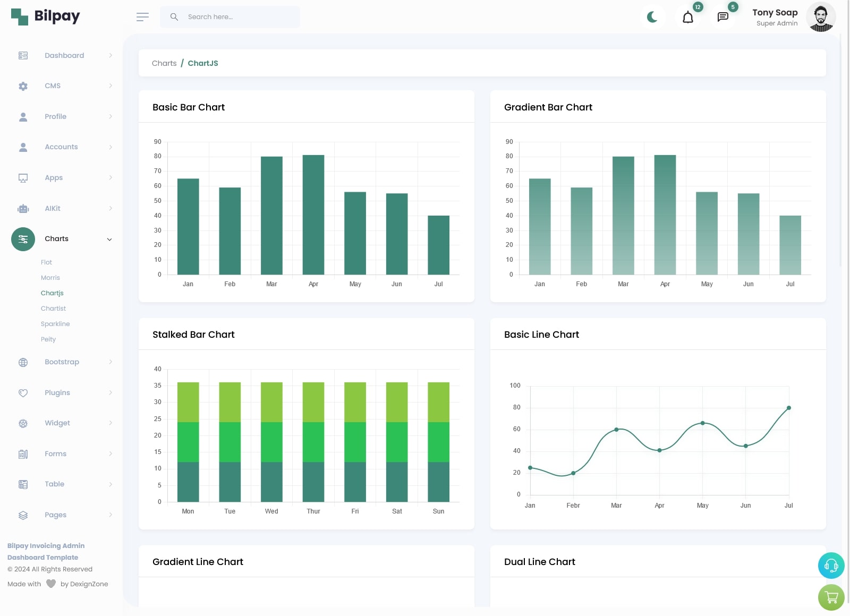Screen dimensions: 850x616
Task: Click the Bootstrap globe icon in sidebar
Action: pos(23,362)
